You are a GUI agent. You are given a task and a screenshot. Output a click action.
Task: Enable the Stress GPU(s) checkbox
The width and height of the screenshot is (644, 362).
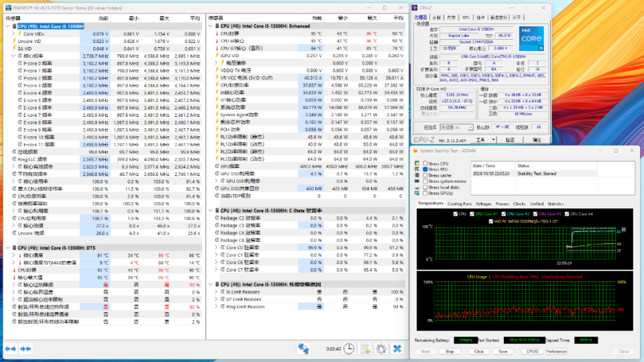point(425,193)
